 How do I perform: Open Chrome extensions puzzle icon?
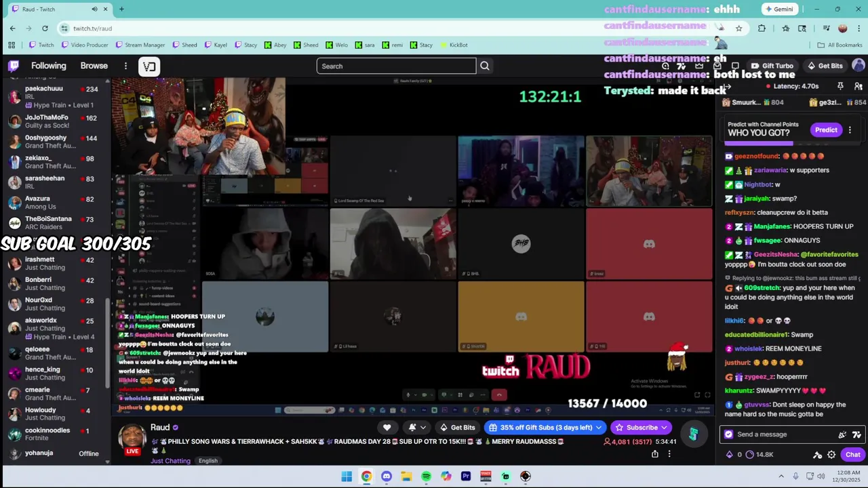762,28
